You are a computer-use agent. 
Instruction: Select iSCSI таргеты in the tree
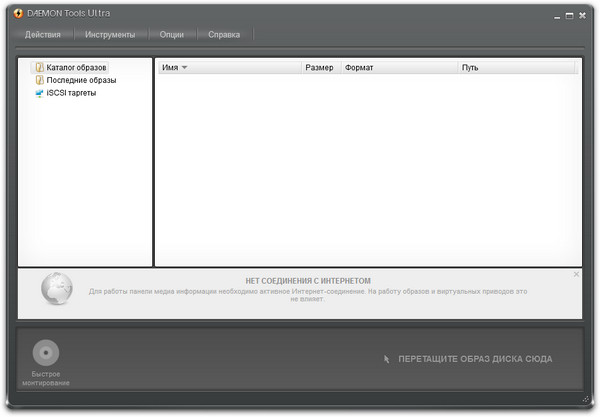click(71, 93)
